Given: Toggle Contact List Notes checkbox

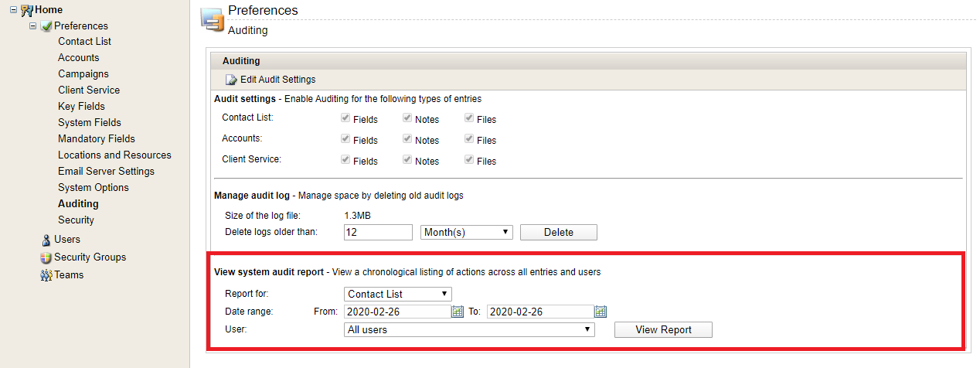Looking at the screenshot, I should [407, 118].
